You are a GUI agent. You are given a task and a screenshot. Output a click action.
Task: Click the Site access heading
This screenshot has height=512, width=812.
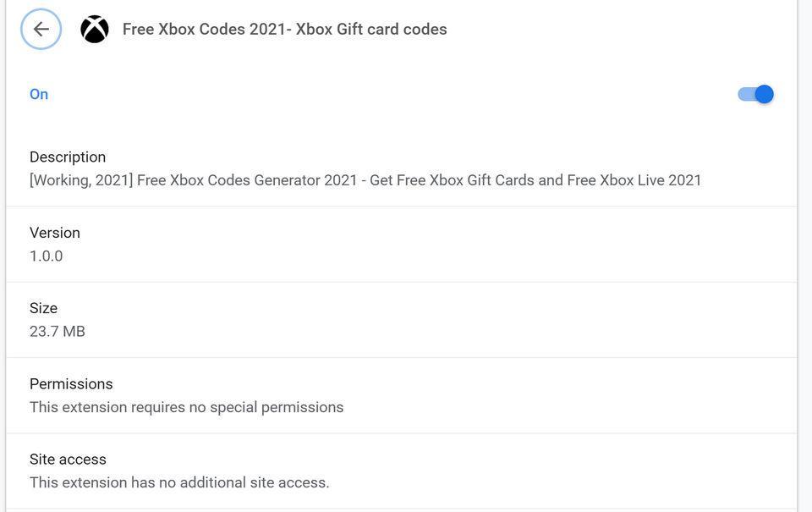68,459
